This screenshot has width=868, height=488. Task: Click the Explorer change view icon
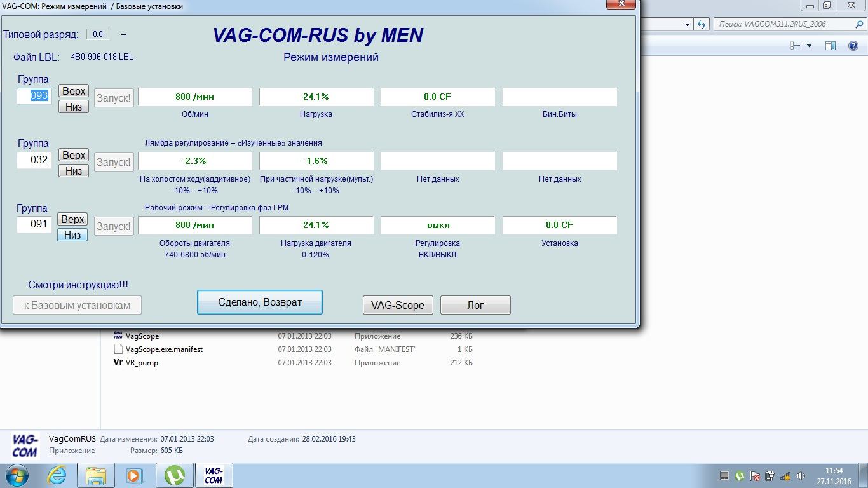click(795, 46)
